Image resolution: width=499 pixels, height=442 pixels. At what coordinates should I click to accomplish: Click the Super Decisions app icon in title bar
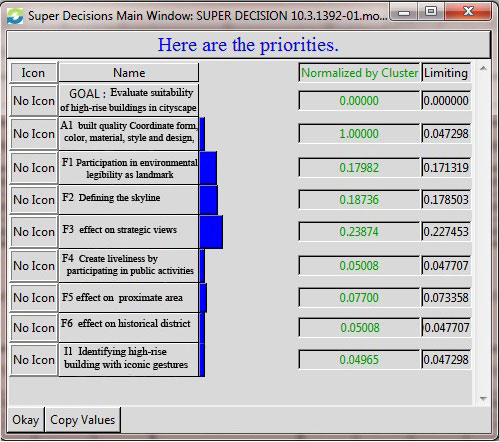pos(15,16)
